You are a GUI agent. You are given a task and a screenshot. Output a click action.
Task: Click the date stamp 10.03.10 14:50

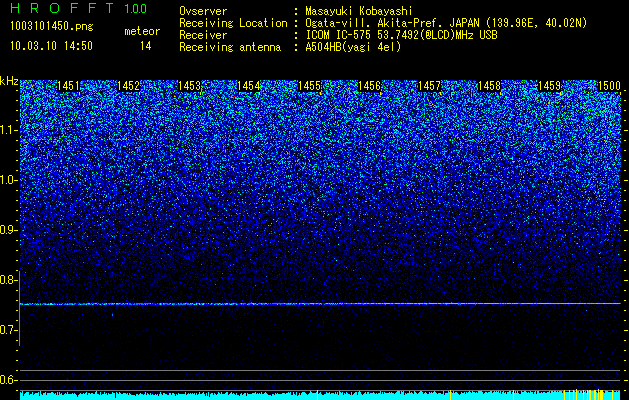[x=52, y=46]
